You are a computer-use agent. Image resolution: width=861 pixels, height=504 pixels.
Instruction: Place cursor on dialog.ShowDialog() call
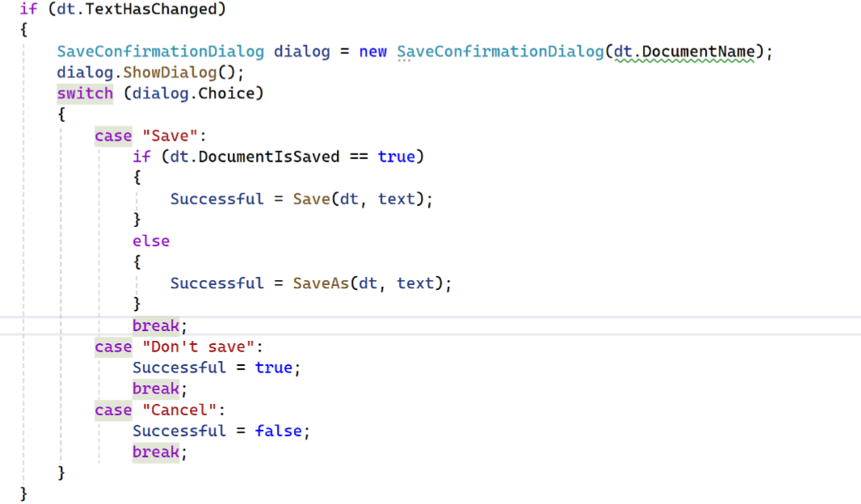pyautogui.click(x=150, y=73)
